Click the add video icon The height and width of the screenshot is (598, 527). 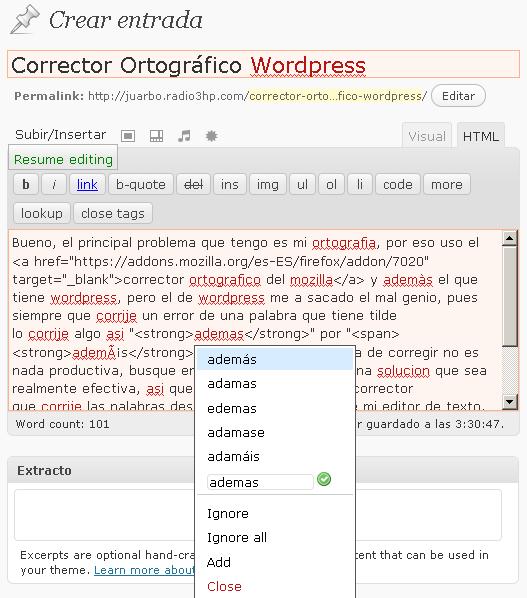click(156, 136)
